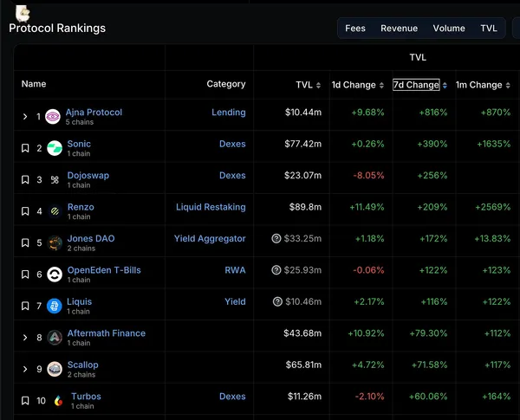Open the Ajna Protocol link
The width and height of the screenshot is (520, 420).
tap(94, 113)
